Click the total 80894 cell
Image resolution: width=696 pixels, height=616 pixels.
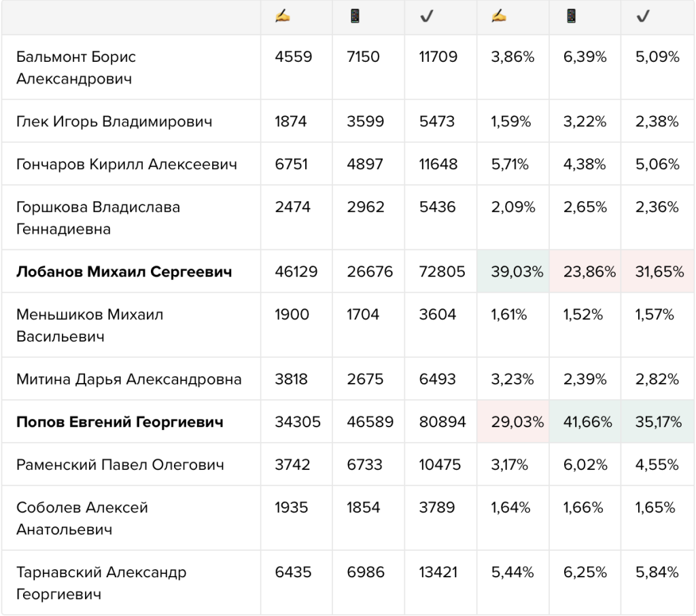tap(440, 421)
